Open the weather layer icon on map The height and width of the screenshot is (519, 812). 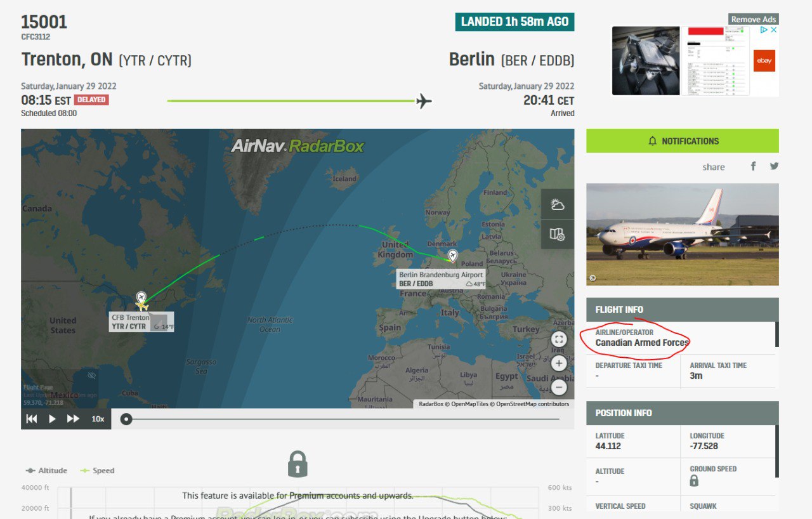coord(558,204)
